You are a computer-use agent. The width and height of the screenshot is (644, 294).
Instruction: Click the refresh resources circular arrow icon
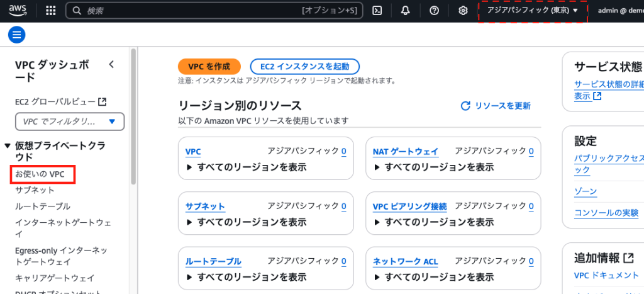[x=465, y=106]
